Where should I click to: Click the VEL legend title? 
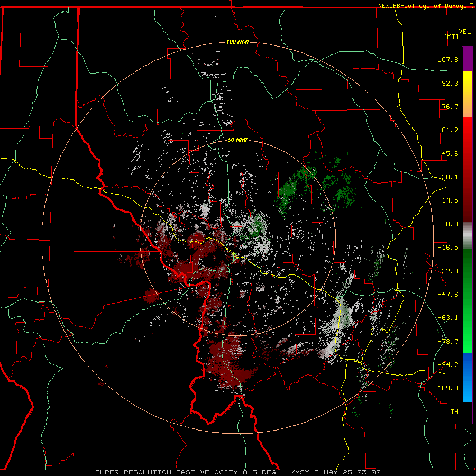[x=464, y=32]
